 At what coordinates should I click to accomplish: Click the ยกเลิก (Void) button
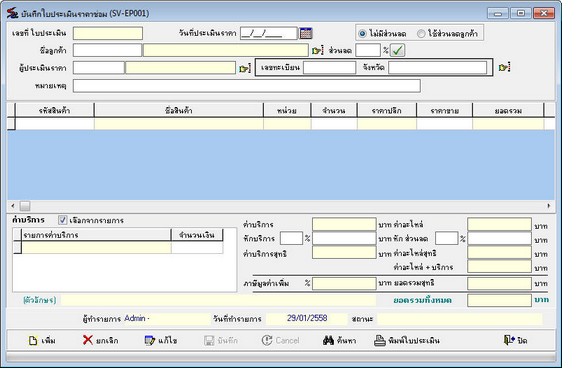(100, 340)
